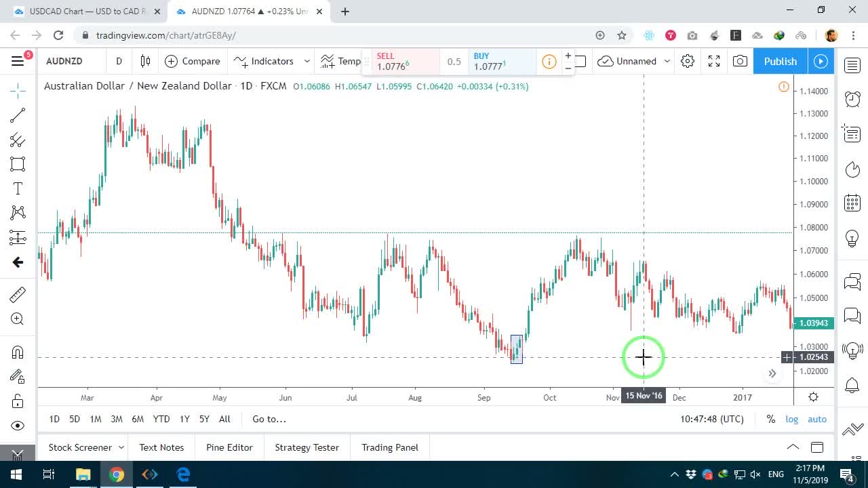Click the Compare button
The height and width of the screenshot is (488, 868).
click(x=193, y=61)
